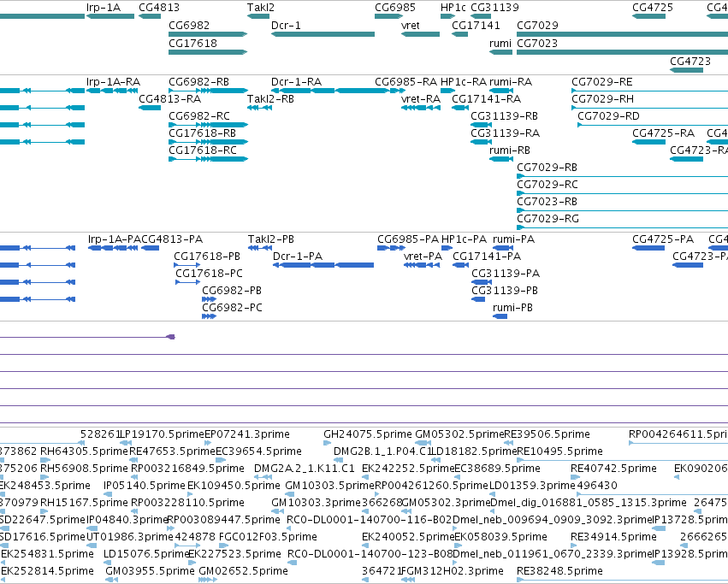Click the transcript label "CG6982-RC"
This screenshot has width=728, height=584.
pyautogui.click(x=199, y=116)
